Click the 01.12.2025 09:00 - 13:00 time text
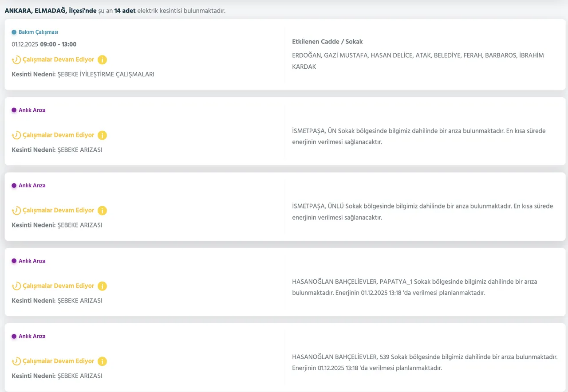This screenshot has height=392, width=568. [x=44, y=44]
